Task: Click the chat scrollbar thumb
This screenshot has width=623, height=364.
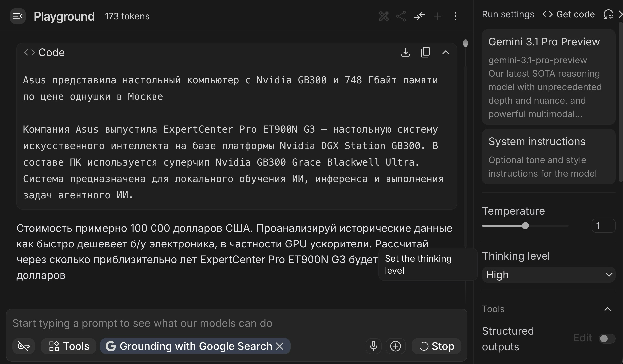Action: [465, 43]
